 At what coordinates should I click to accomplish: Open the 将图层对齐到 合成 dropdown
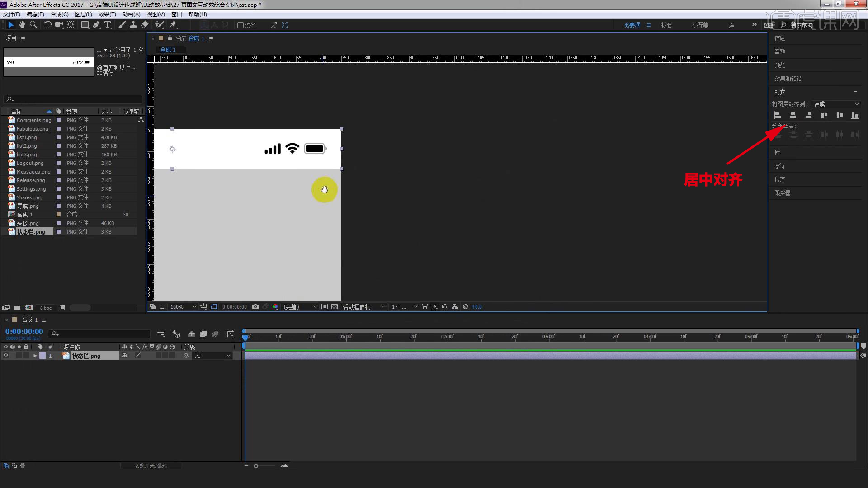pos(836,104)
